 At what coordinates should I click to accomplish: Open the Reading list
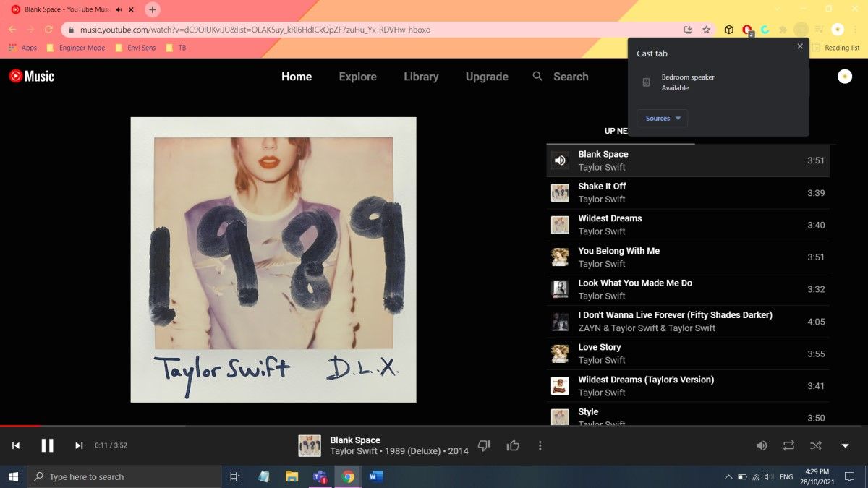point(836,48)
